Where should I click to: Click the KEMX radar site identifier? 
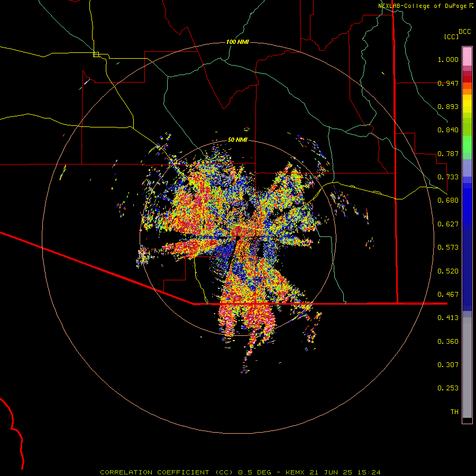coord(296,472)
